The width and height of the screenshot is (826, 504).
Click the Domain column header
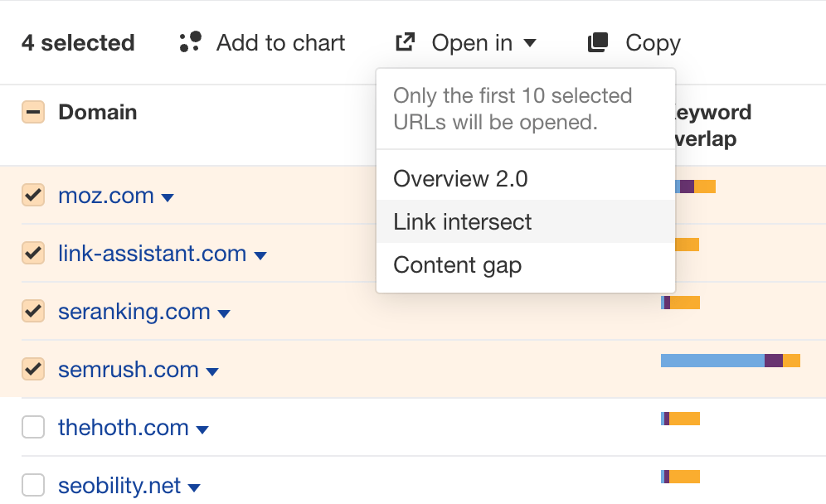[97, 112]
